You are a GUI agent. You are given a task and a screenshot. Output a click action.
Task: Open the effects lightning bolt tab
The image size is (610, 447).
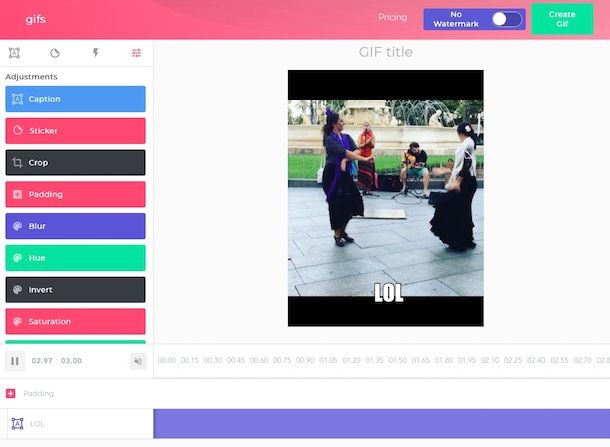pyautogui.click(x=96, y=53)
